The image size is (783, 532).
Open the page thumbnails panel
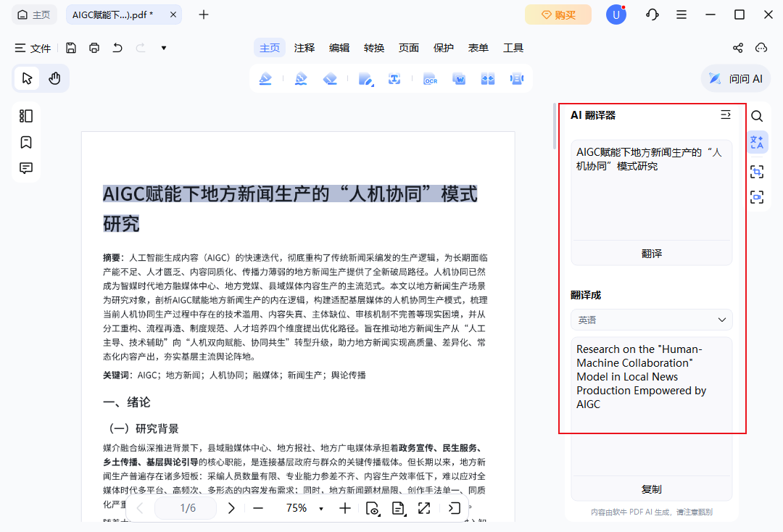tap(26, 116)
